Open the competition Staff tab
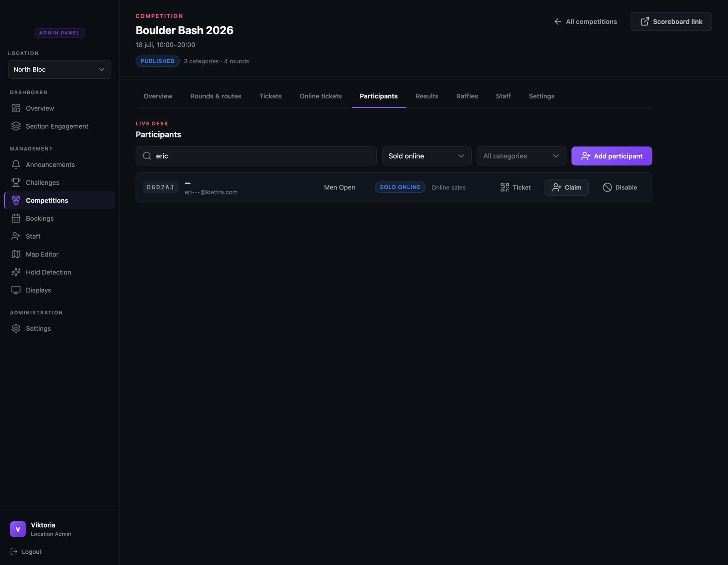 pos(503,96)
